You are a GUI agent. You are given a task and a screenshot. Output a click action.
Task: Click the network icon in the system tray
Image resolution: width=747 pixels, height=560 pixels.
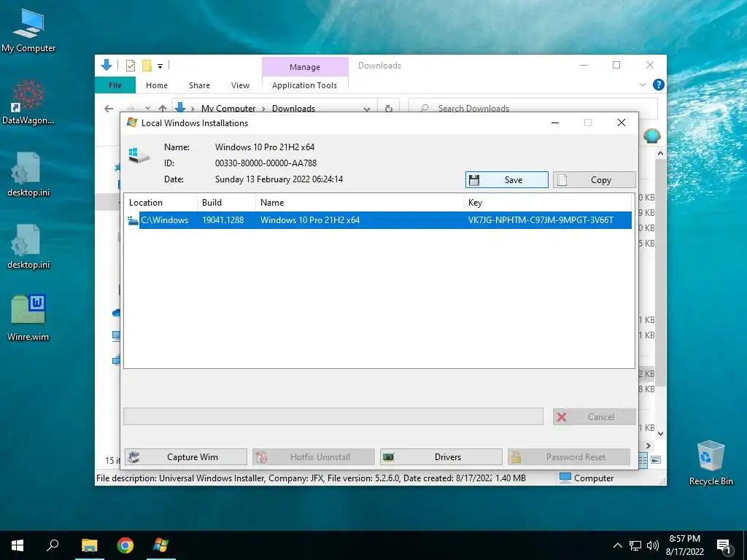(635, 545)
